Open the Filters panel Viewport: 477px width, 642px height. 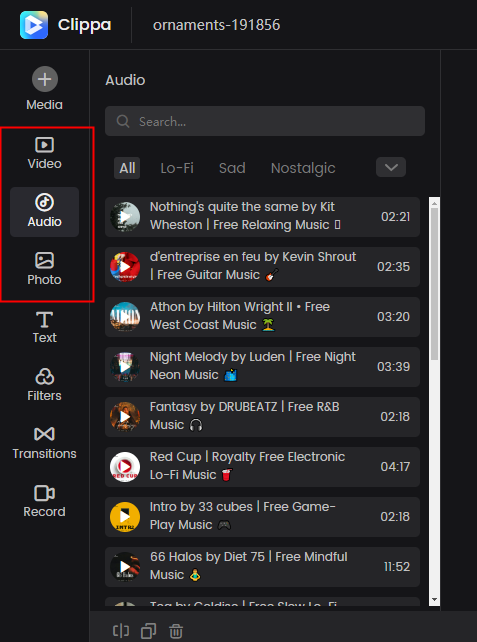45,386
